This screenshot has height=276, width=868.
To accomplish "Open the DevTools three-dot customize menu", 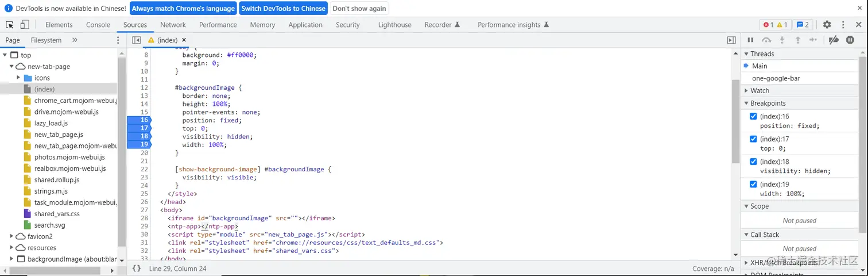I will pyautogui.click(x=843, y=25).
